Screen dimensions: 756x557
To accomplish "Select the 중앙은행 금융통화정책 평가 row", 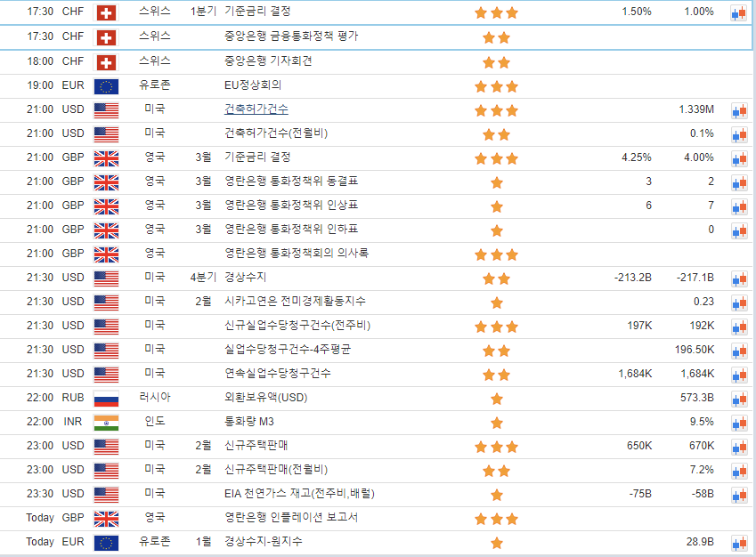I will [292, 36].
